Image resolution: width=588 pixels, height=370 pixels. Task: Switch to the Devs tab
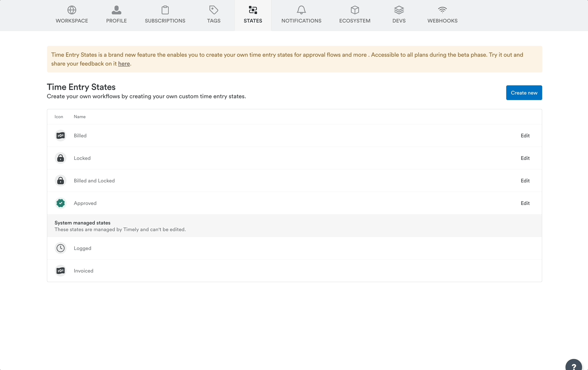399,15
